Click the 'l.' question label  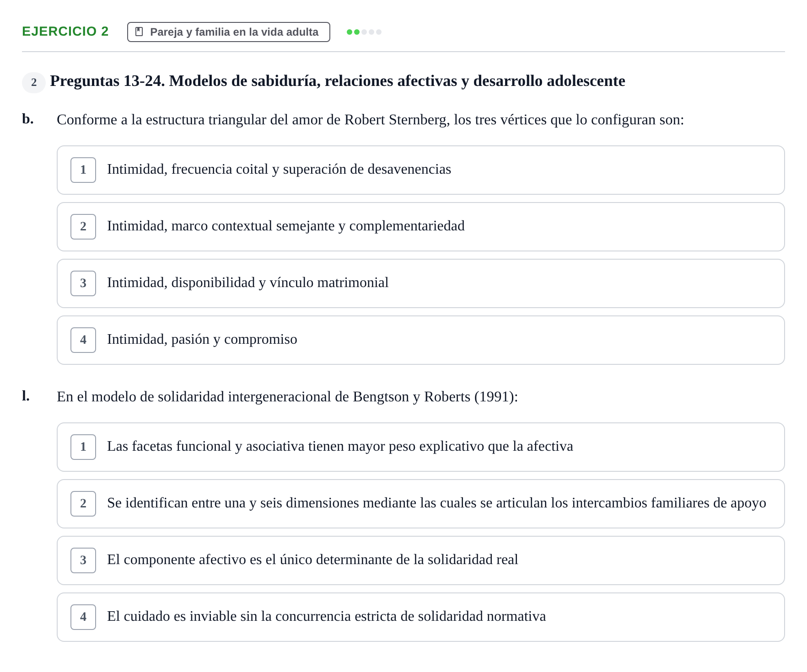click(26, 396)
